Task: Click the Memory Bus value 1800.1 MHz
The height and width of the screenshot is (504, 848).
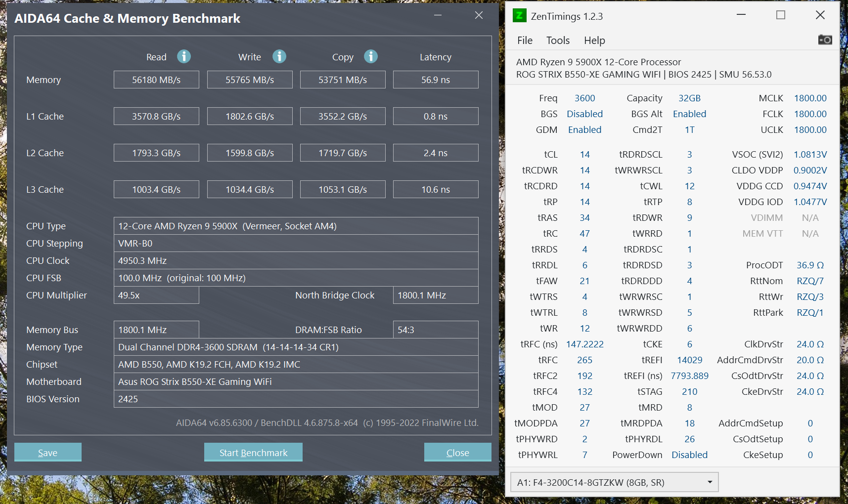Action: coord(156,330)
